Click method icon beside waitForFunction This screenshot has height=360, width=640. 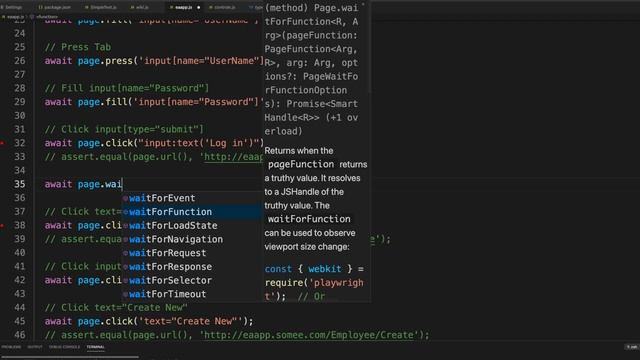[126, 212]
